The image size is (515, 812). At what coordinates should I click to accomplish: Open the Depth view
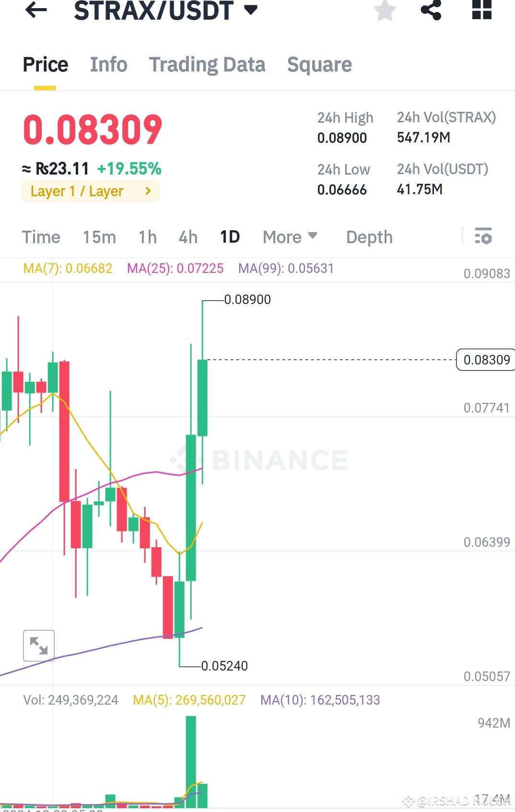coord(369,236)
